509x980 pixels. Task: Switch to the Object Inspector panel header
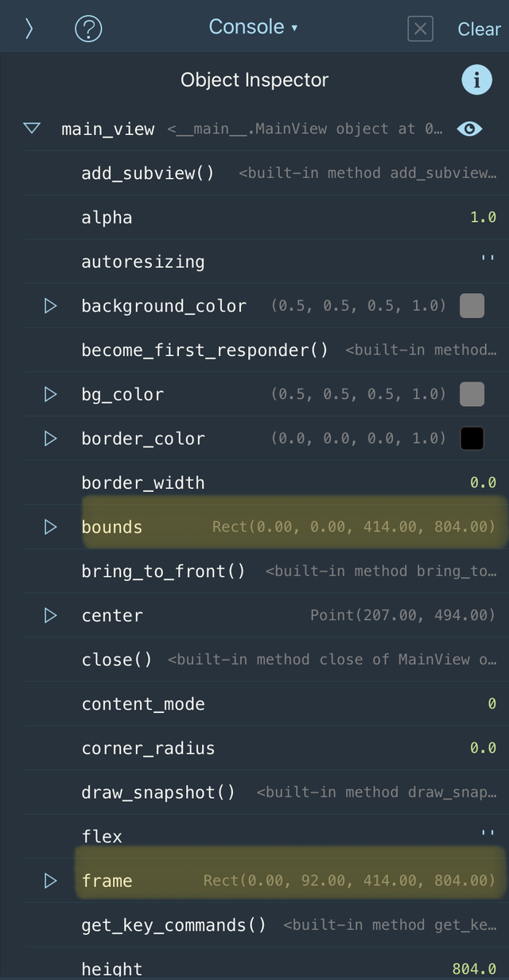click(254, 79)
